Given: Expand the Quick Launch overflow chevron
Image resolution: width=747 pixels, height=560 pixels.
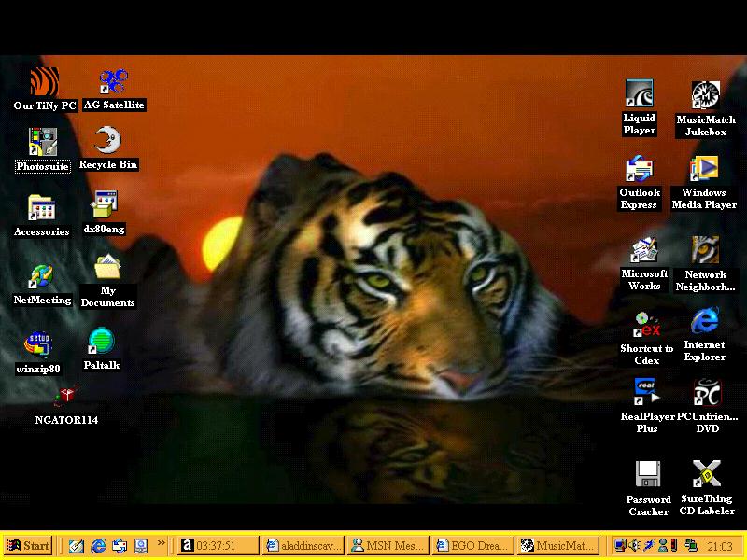Looking at the screenshot, I should click(161, 543).
